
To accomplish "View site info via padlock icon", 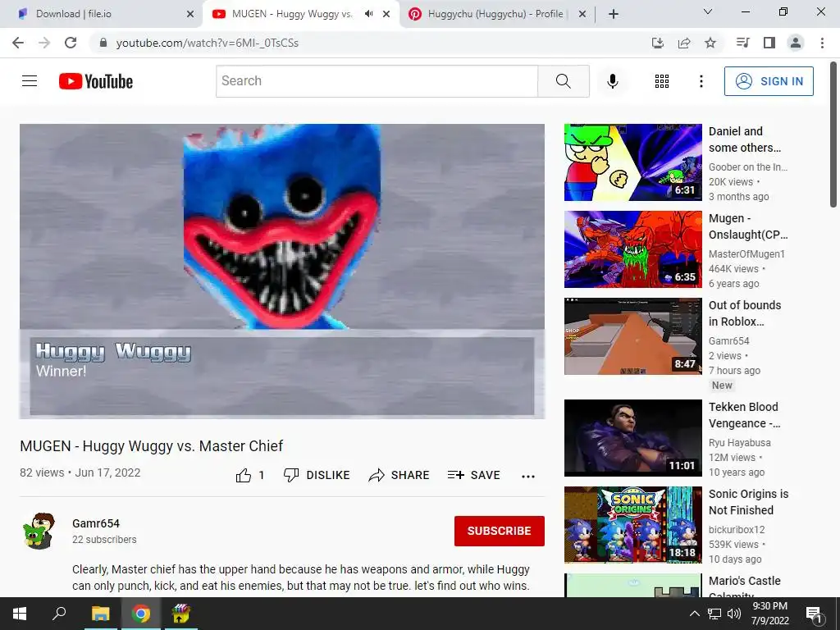I will point(103,43).
